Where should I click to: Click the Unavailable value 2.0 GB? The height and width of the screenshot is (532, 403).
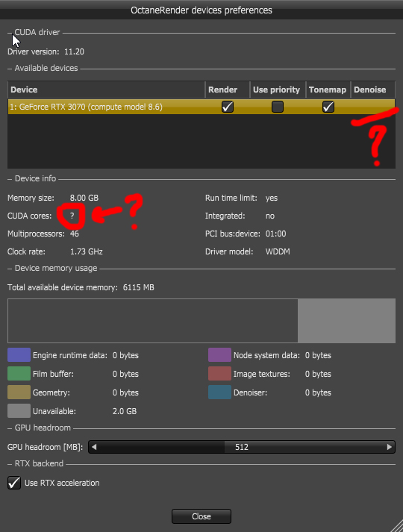point(125,411)
